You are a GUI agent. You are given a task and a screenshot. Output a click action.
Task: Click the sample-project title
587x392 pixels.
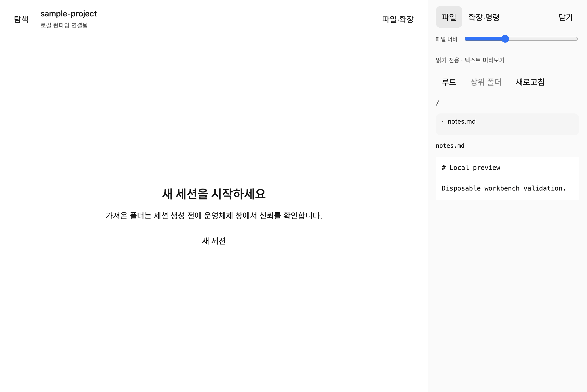pos(68,13)
